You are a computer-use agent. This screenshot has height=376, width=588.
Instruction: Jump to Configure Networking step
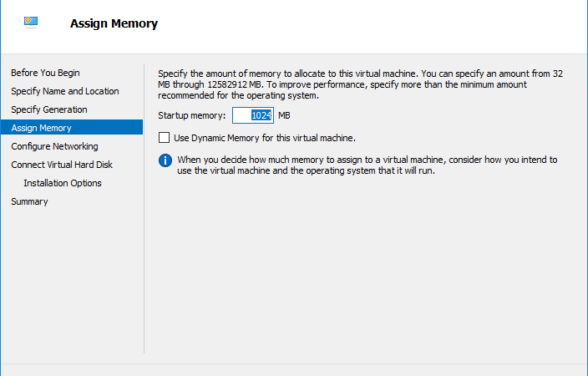coord(54,146)
